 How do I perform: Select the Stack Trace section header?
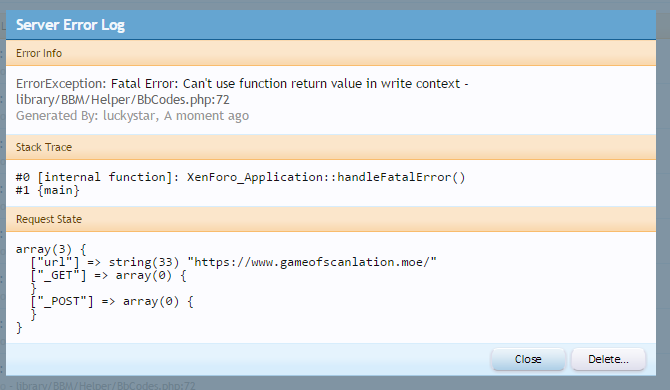click(331, 147)
